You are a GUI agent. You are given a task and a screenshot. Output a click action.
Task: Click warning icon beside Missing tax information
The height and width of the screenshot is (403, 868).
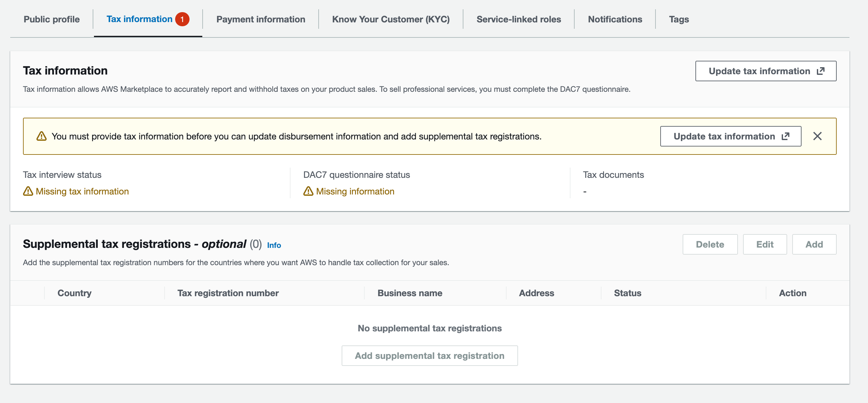click(x=28, y=191)
